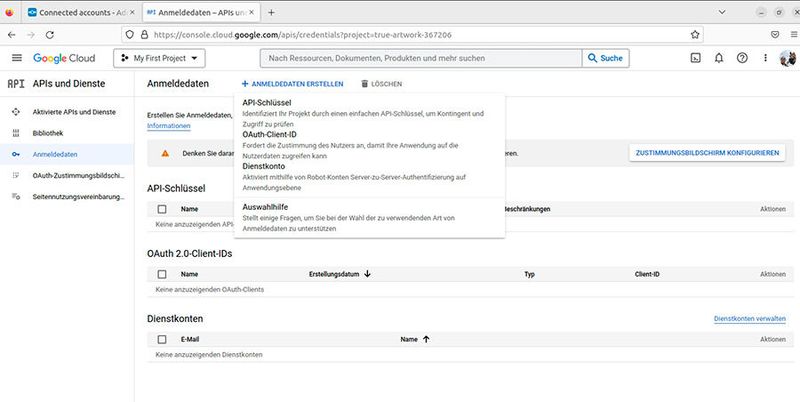Switch to Anmeldedaten browser tab
The height and width of the screenshot is (402, 800).
coord(200,13)
